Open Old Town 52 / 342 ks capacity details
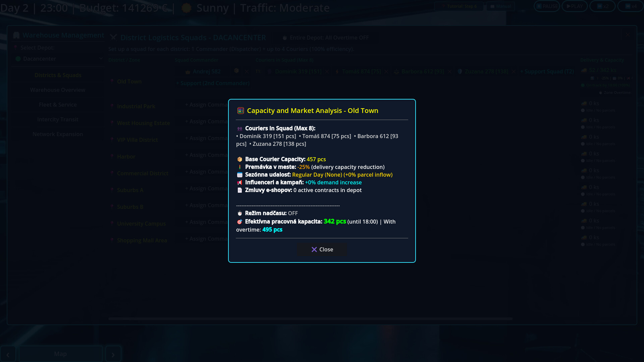Screen dimensions: 644x362 [x=599, y=70]
